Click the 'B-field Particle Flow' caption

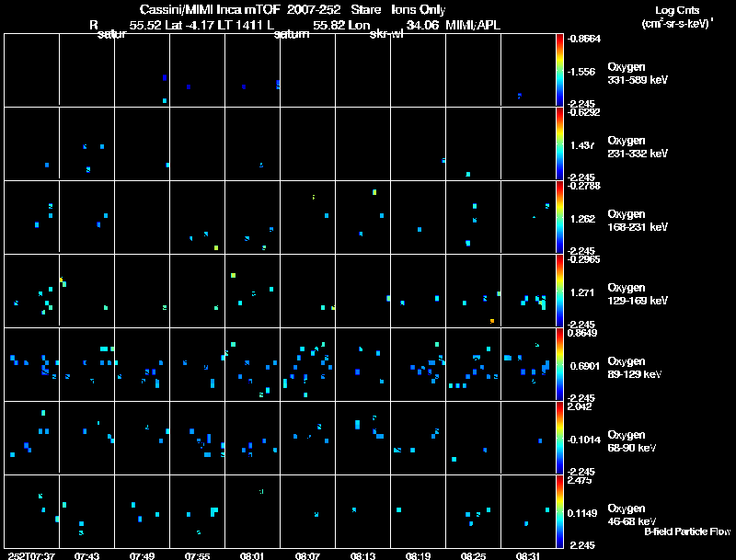click(687, 531)
